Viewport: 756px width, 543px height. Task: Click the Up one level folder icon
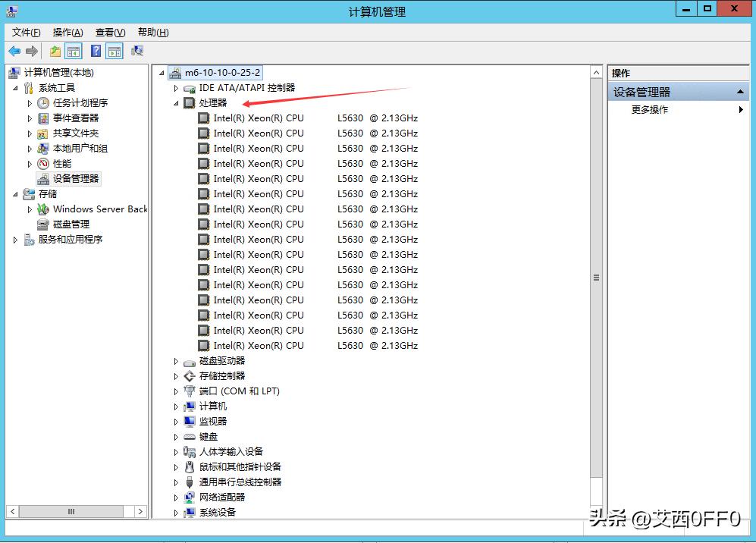tap(55, 51)
